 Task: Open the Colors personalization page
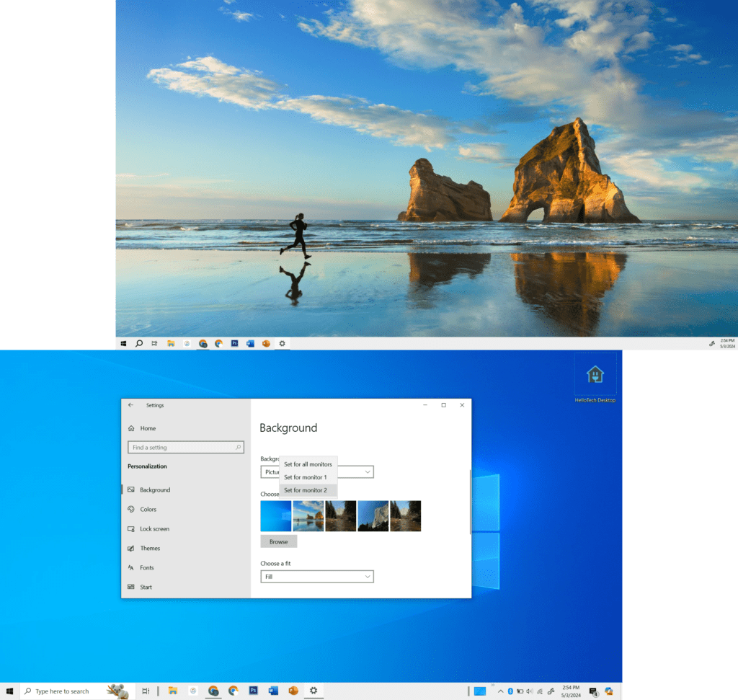[148, 510]
